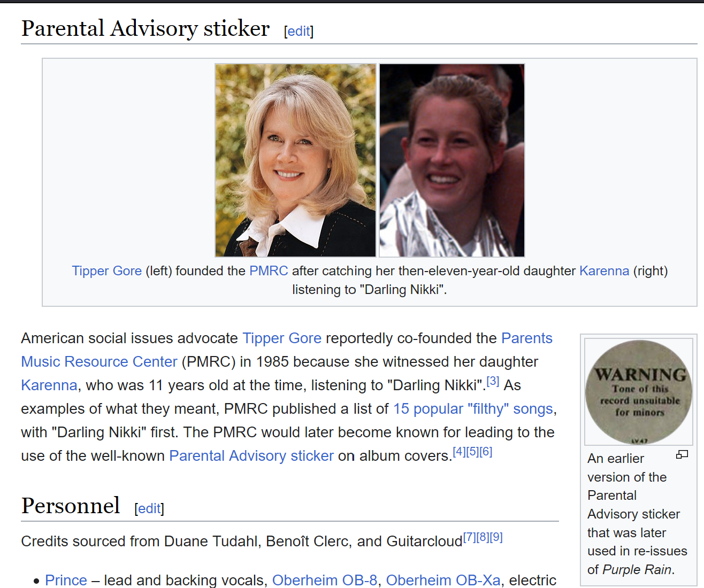Open Tipper Gore link in image caption

pos(107,271)
